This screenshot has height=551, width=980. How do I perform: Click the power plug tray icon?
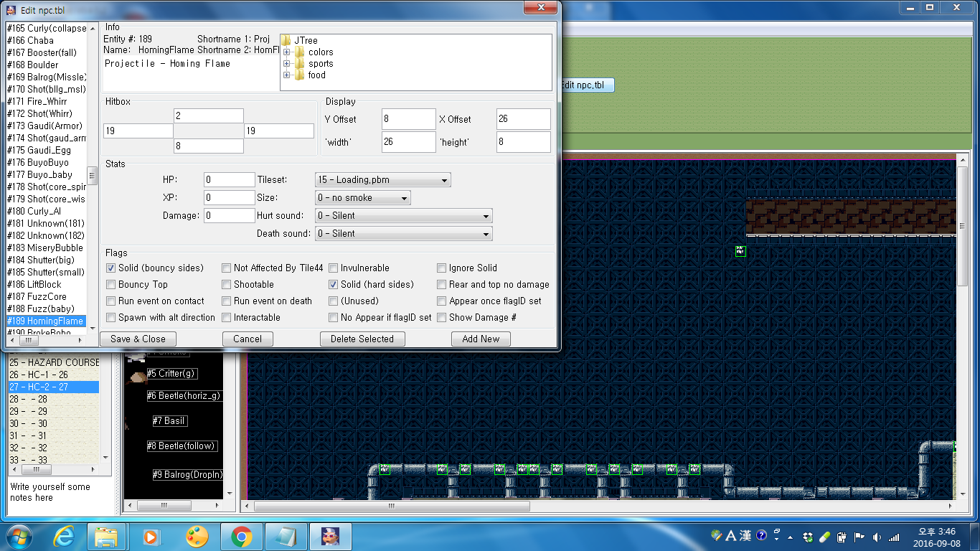842,537
